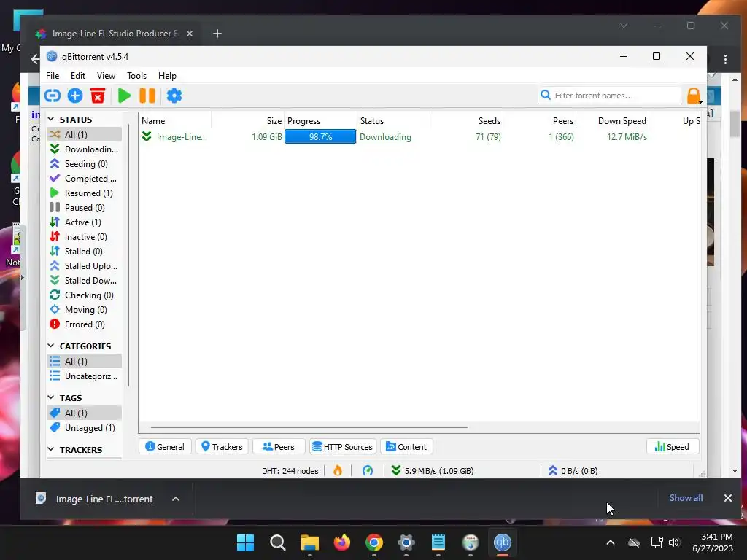Click the downloading arrow icon of the Image-Line torrent
The height and width of the screenshot is (560, 747).
click(147, 136)
